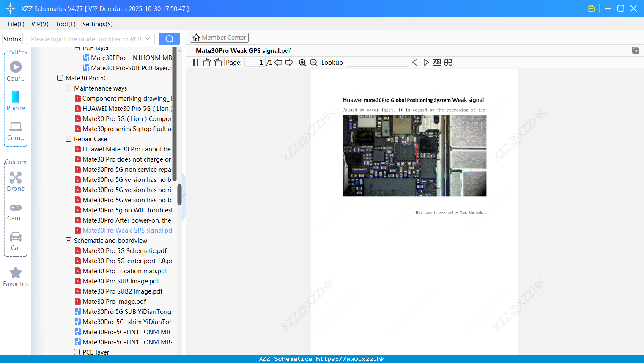
Task: Open Mate30EPro-HN1LIONM MB boardview file
Action: [x=127, y=58]
